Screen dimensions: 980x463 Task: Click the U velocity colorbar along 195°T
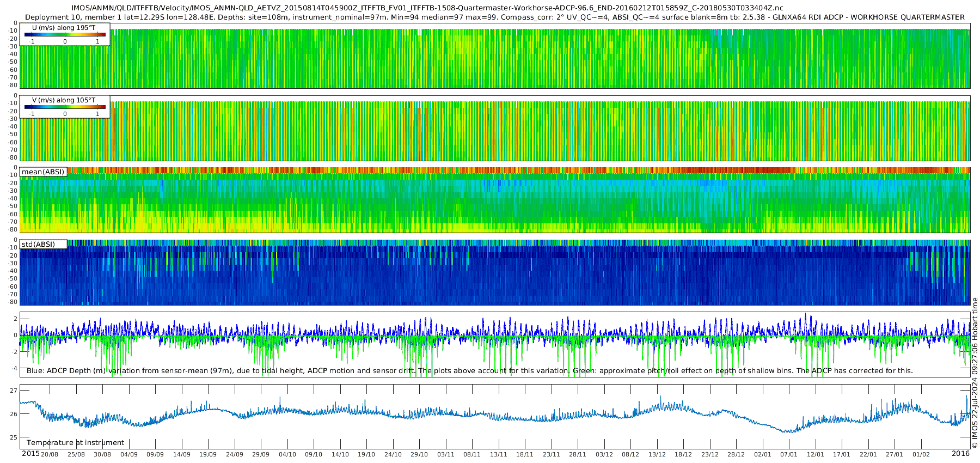[x=65, y=34]
